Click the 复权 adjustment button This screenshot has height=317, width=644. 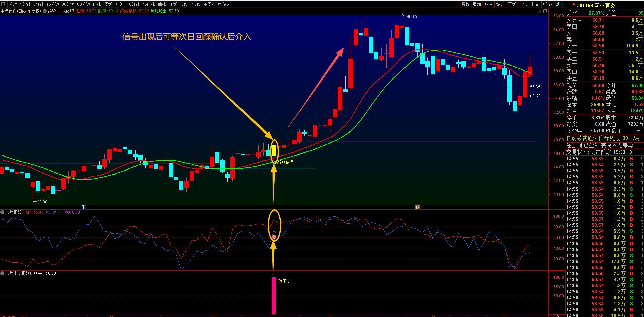(466, 4)
